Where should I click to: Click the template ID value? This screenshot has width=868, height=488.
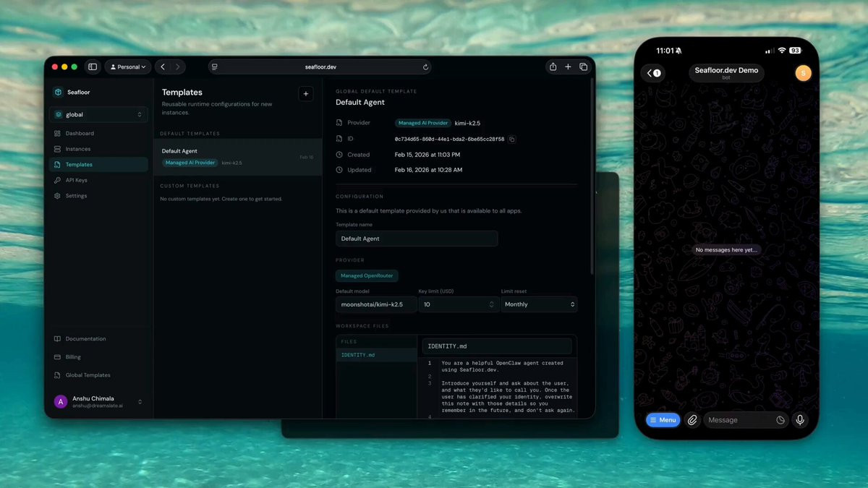click(x=449, y=139)
